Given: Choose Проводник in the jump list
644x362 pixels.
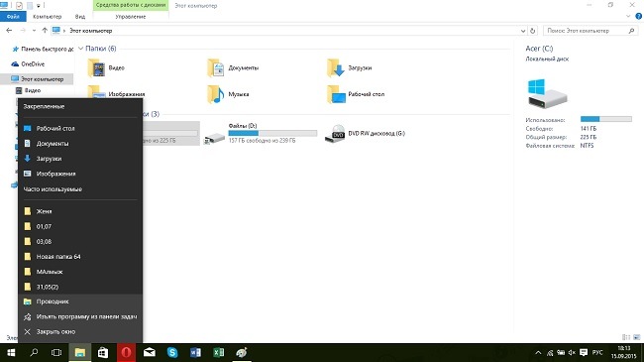Looking at the screenshot, I should (x=80, y=302).
